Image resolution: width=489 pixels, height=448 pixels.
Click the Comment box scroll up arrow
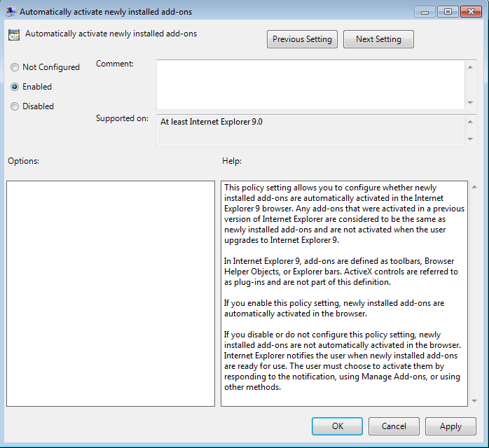tap(470, 67)
